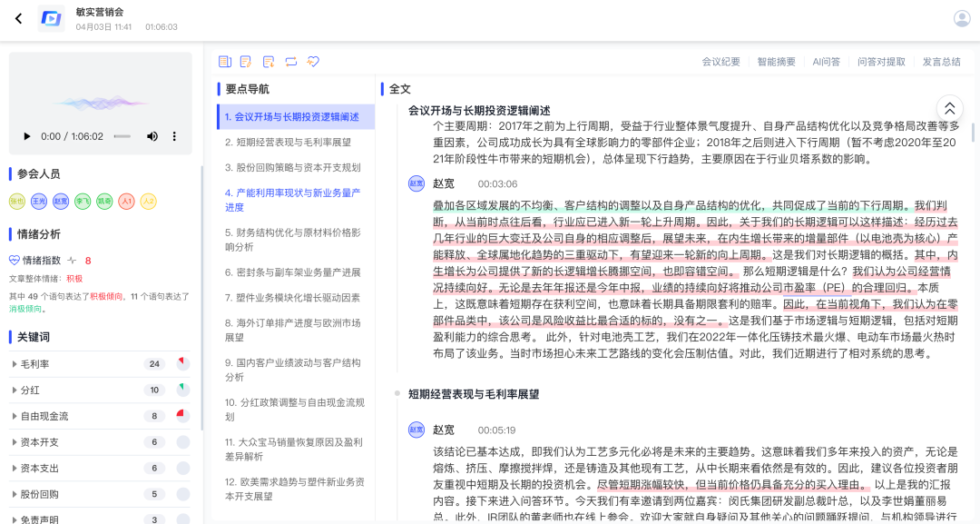Toggle participant 王光 speaker filter

point(39,202)
